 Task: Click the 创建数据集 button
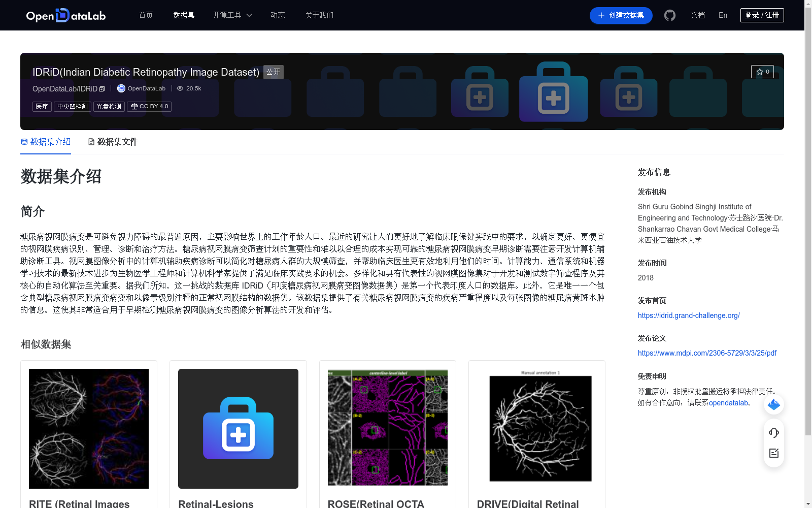(621, 15)
